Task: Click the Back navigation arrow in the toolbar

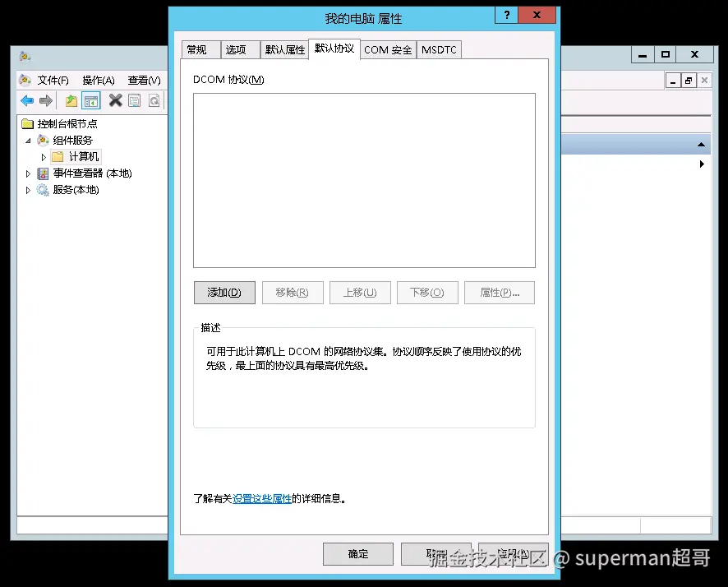Action: point(27,100)
